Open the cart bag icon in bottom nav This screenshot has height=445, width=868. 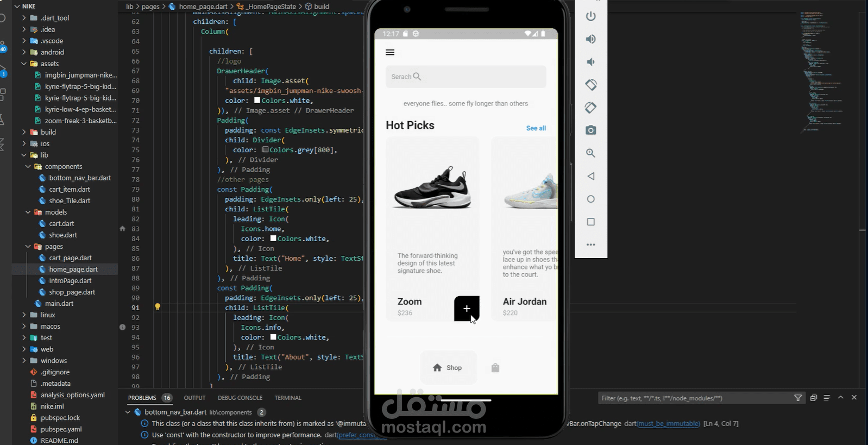495,368
